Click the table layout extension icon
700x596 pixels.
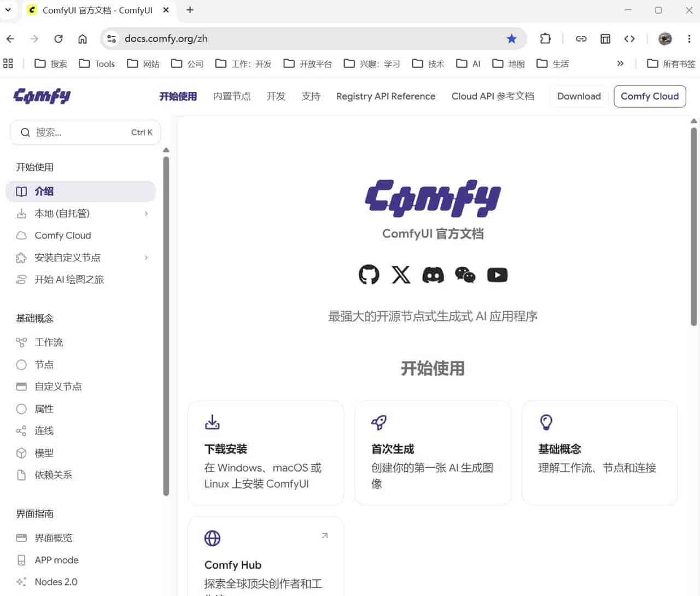tap(605, 39)
